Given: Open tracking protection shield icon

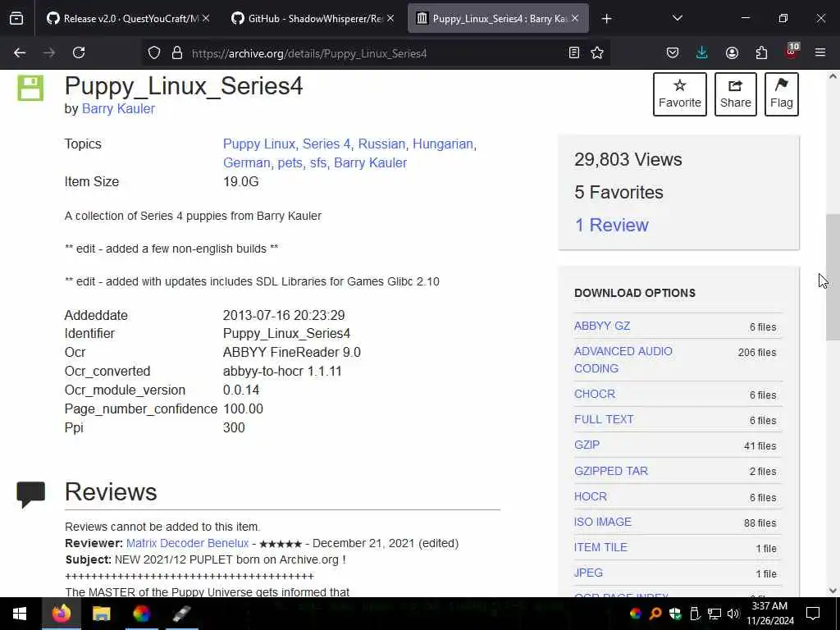Looking at the screenshot, I should pyautogui.click(x=154, y=53).
